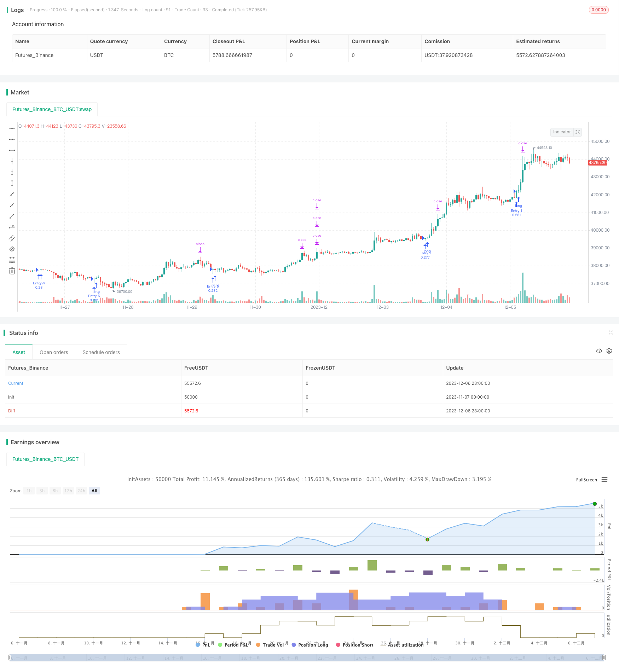
Task: Click the Estimated returns value 5572.627887264003
Action: click(x=540, y=55)
